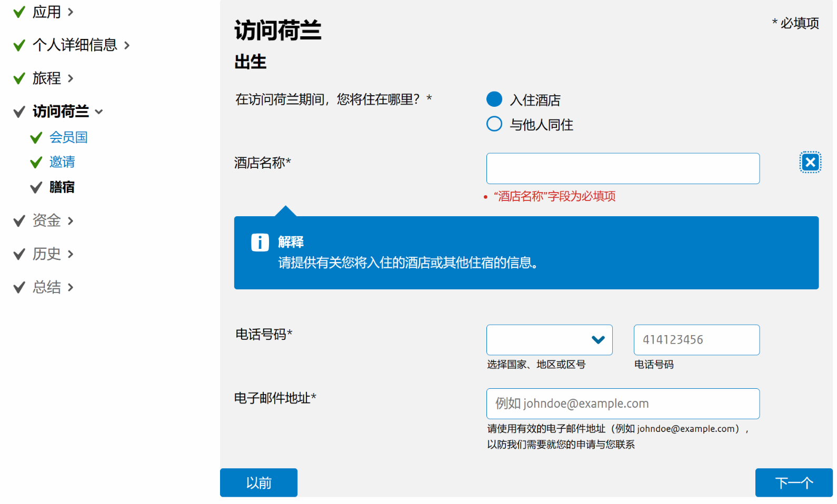Click the 酒店名称* field label
837x504 pixels.
click(263, 163)
